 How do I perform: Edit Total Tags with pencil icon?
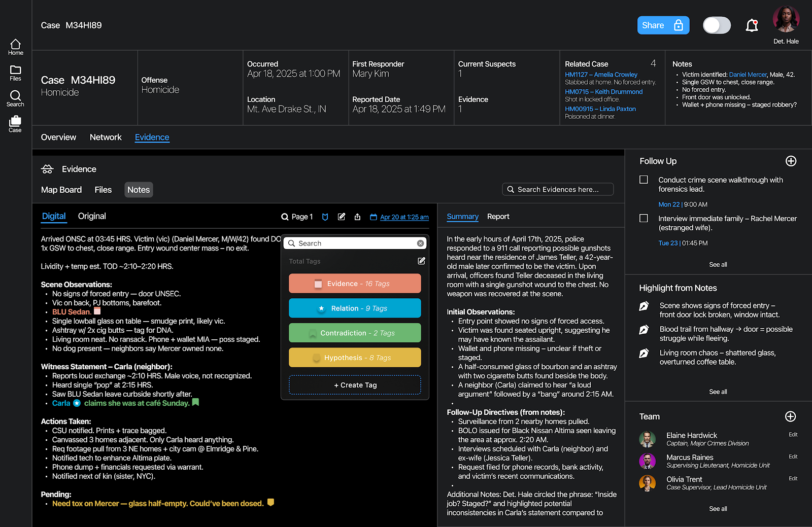coord(421,261)
